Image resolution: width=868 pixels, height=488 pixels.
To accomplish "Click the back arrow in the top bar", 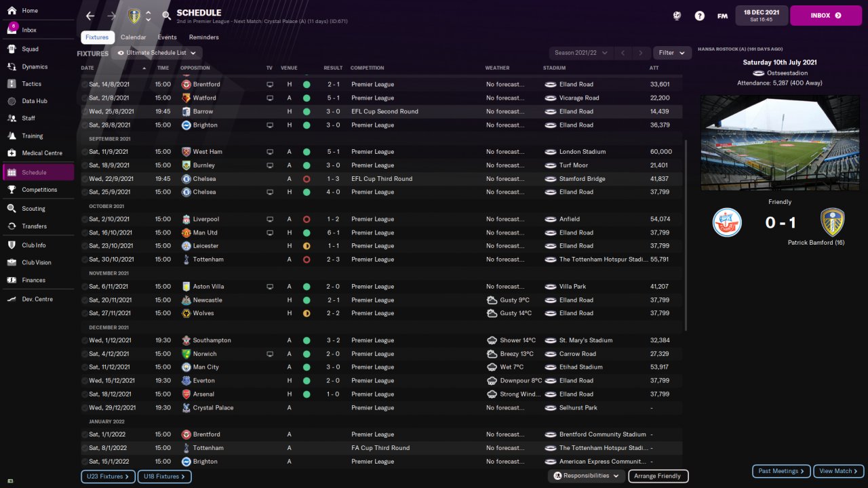I will pyautogui.click(x=90, y=16).
